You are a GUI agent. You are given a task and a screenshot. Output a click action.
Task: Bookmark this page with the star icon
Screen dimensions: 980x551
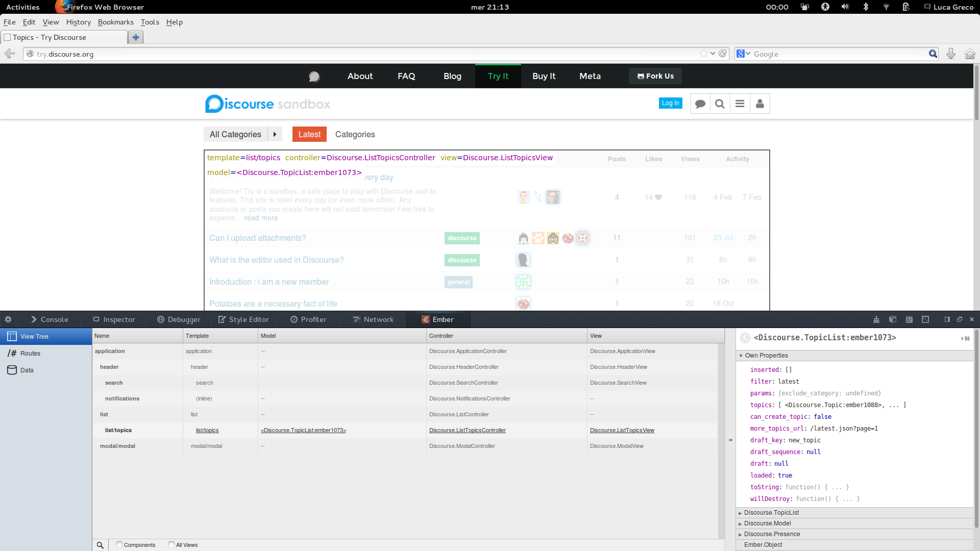click(704, 54)
